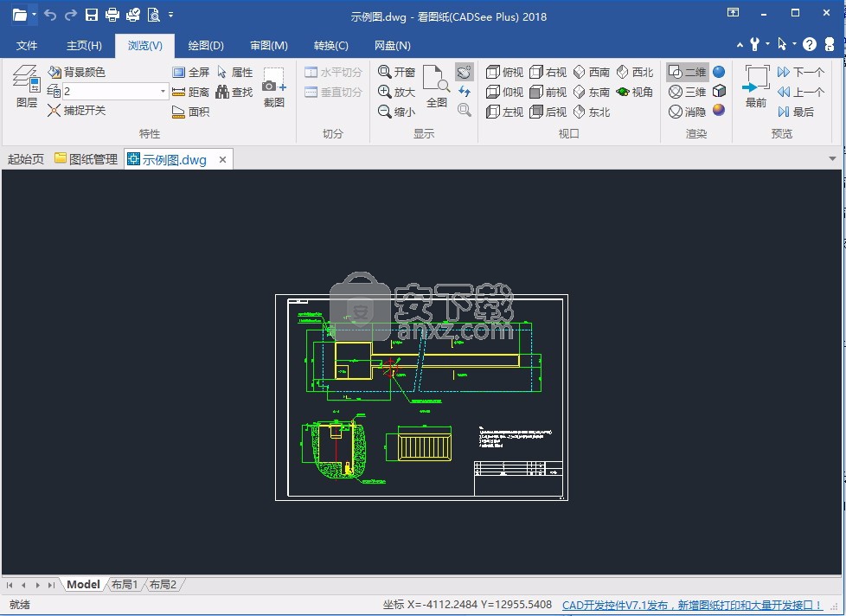This screenshot has height=616, width=846.
Task: Click the blue arrows regenerate icon
Action: 464,91
